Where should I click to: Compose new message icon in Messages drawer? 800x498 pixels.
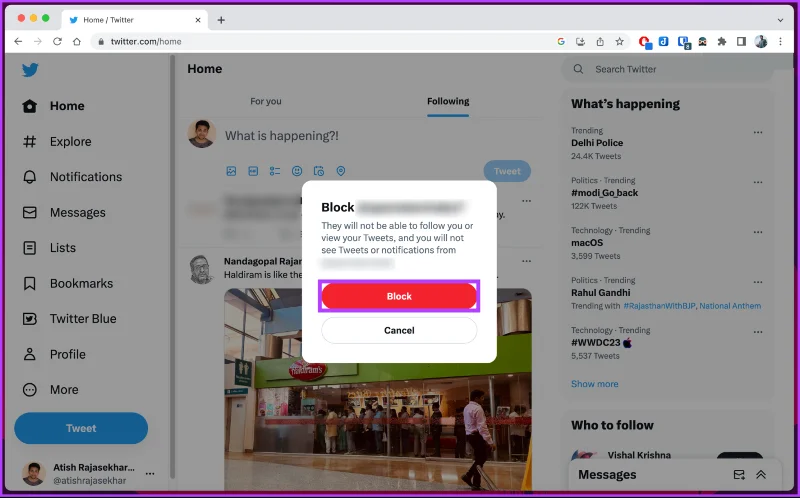[739, 475]
